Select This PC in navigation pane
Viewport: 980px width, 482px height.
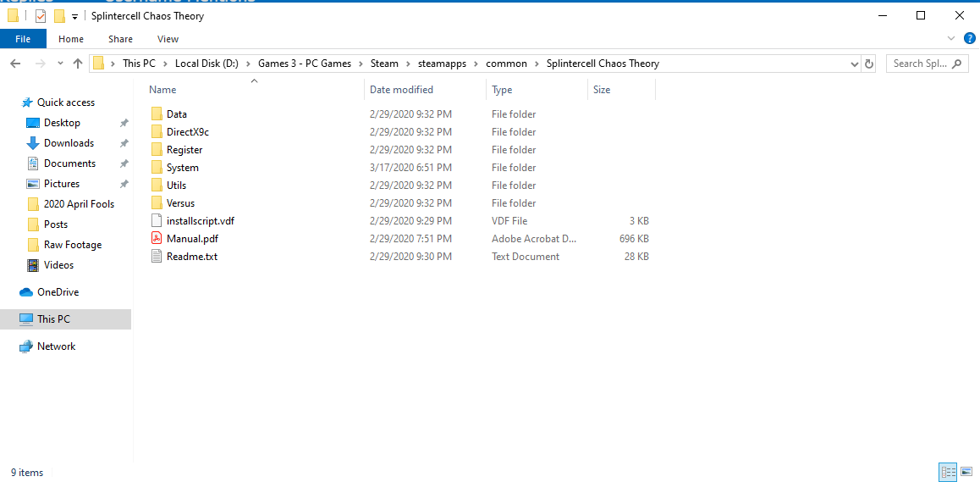[x=66, y=319]
